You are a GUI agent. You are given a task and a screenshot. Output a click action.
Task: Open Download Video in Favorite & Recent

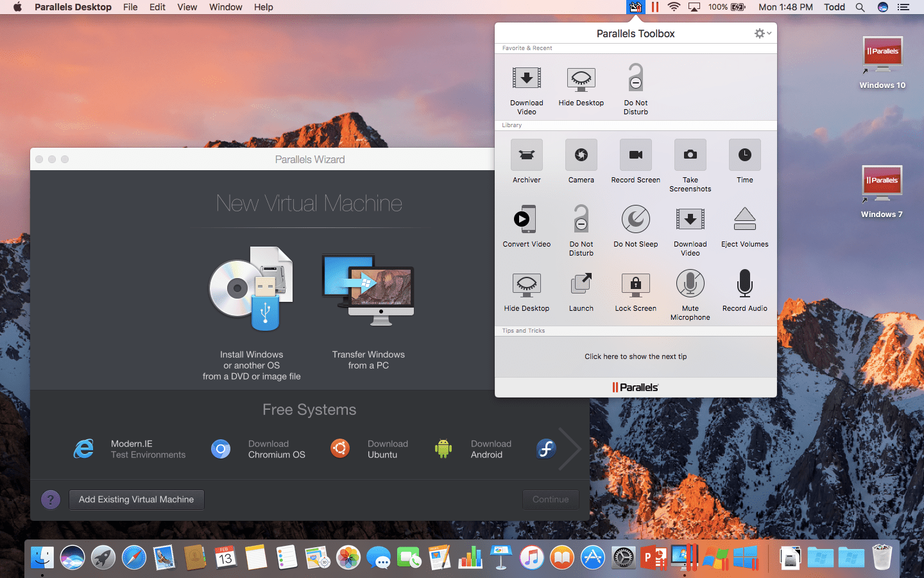tap(526, 89)
